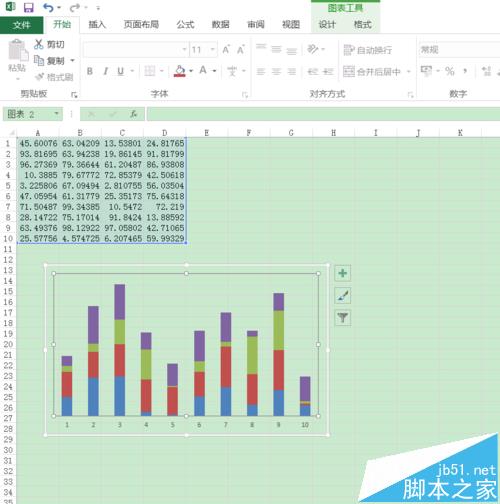This screenshot has width=500, height=504.
Task: Toggle center text alignment
Action: [276, 71]
